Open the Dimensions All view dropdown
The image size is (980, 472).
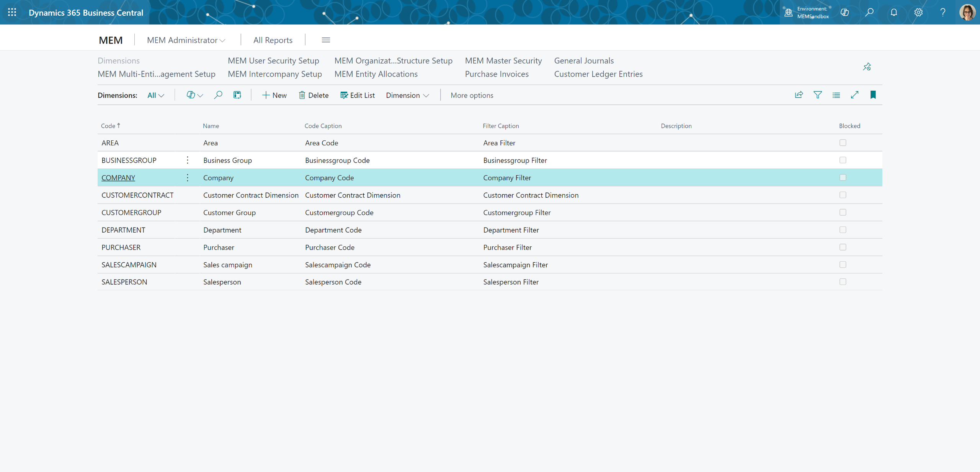click(x=155, y=95)
